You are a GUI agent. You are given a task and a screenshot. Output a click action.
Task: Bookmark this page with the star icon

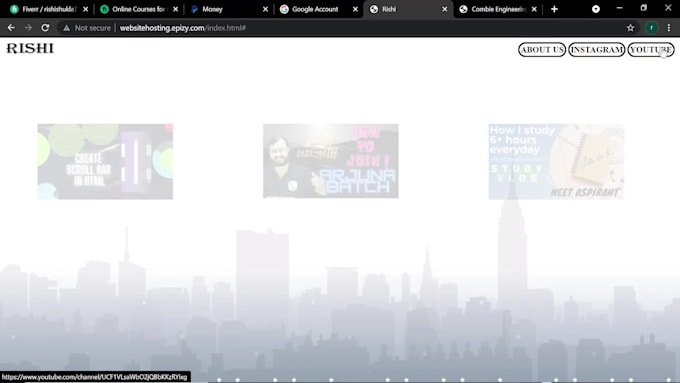630,28
